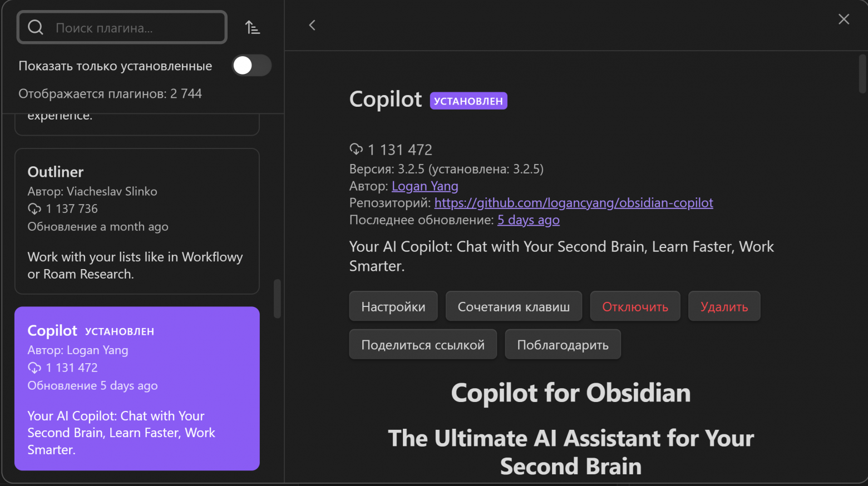Open Copilot settings with Настройки button
Screen dimensions: 868x486
click(x=393, y=306)
